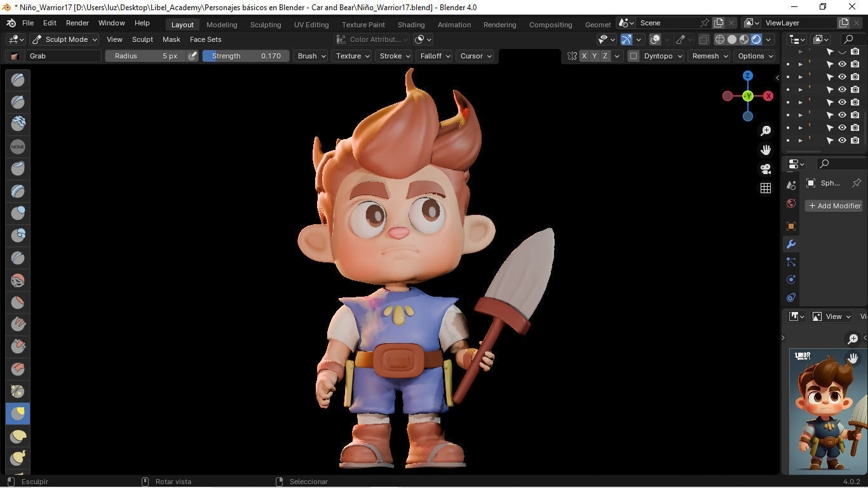The height and width of the screenshot is (488, 868).
Task: Enable the Dyntopo checkbox
Action: point(634,56)
